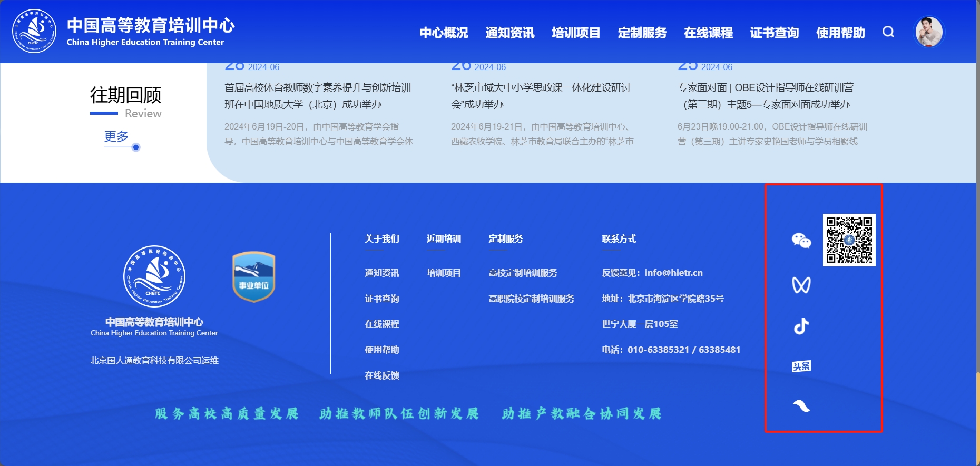Image resolution: width=980 pixels, height=466 pixels.
Task: Open 证书查询 from the top navigation
Action: 774,33
